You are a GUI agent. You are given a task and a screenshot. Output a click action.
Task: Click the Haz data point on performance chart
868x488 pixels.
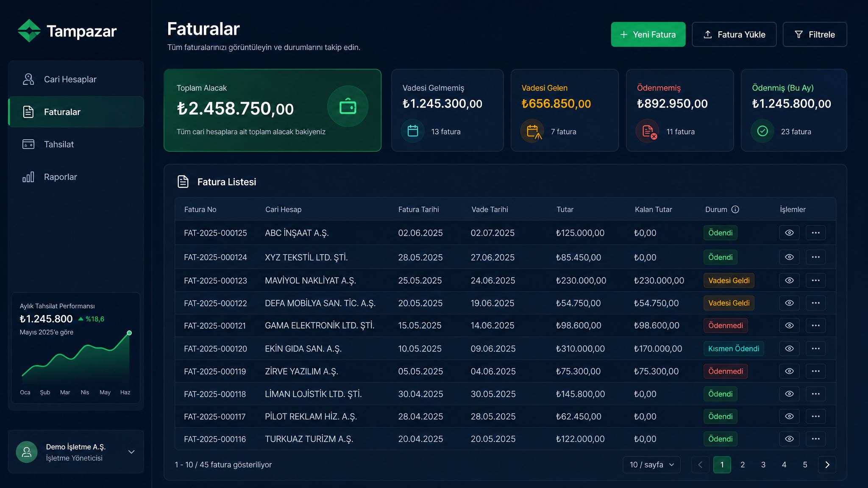[129, 333]
